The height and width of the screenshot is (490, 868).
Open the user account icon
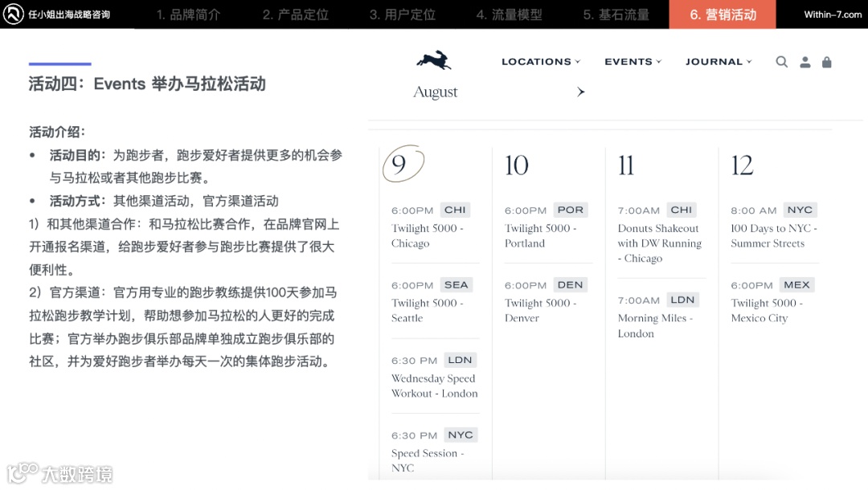click(x=805, y=62)
